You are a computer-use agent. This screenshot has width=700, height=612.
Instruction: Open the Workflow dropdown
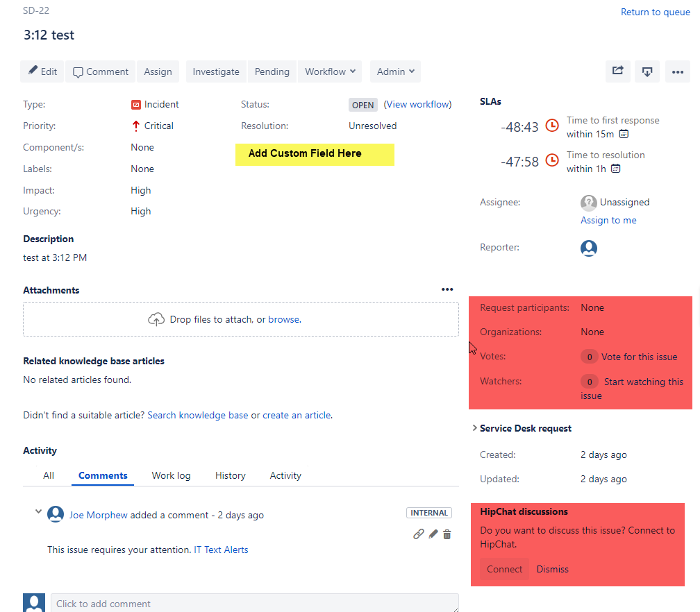[329, 71]
